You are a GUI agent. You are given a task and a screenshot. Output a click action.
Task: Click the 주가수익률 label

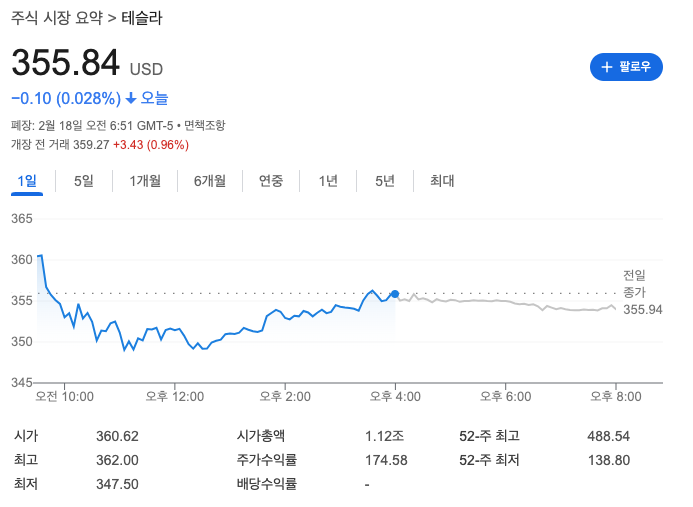pos(267,460)
